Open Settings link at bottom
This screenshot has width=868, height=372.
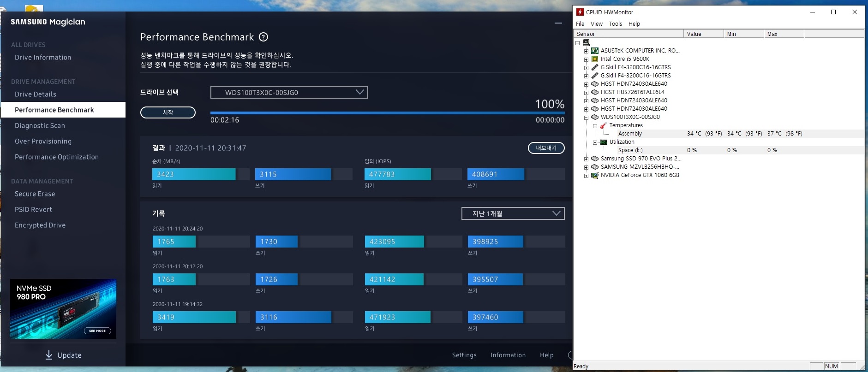click(x=464, y=355)
